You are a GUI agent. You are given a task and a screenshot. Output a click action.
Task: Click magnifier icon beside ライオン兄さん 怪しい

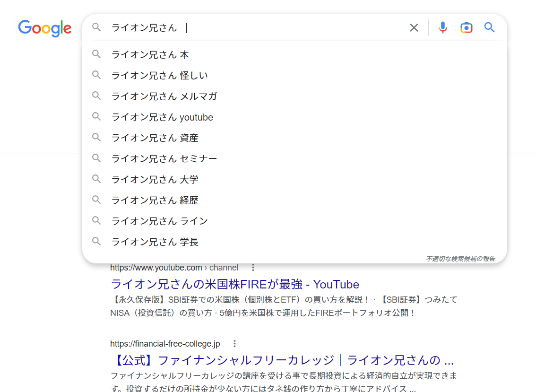pyautogui.click(x=96, y=75)
